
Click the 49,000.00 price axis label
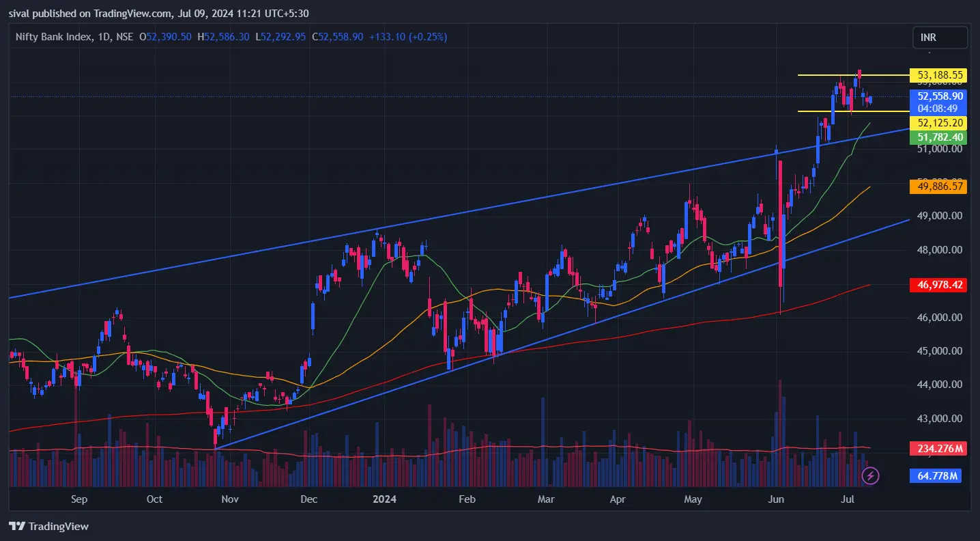940,216
